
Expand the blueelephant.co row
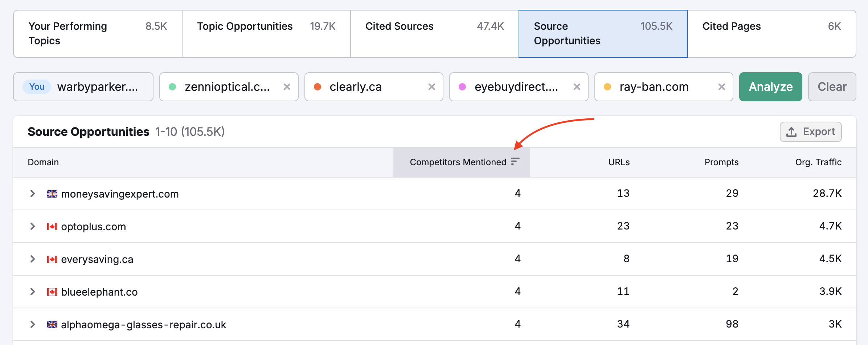coord(33,292)
